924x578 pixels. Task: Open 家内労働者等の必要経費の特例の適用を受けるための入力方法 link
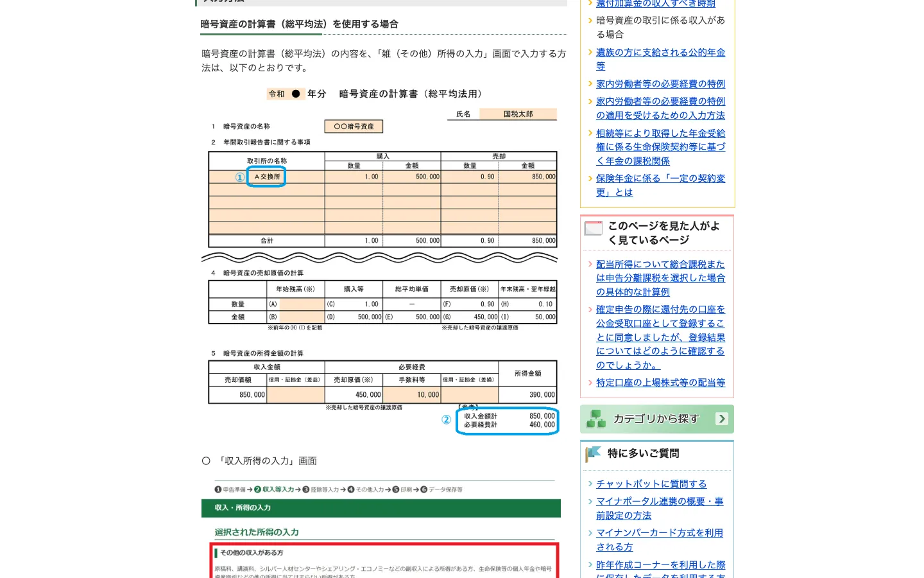[660, 109]
